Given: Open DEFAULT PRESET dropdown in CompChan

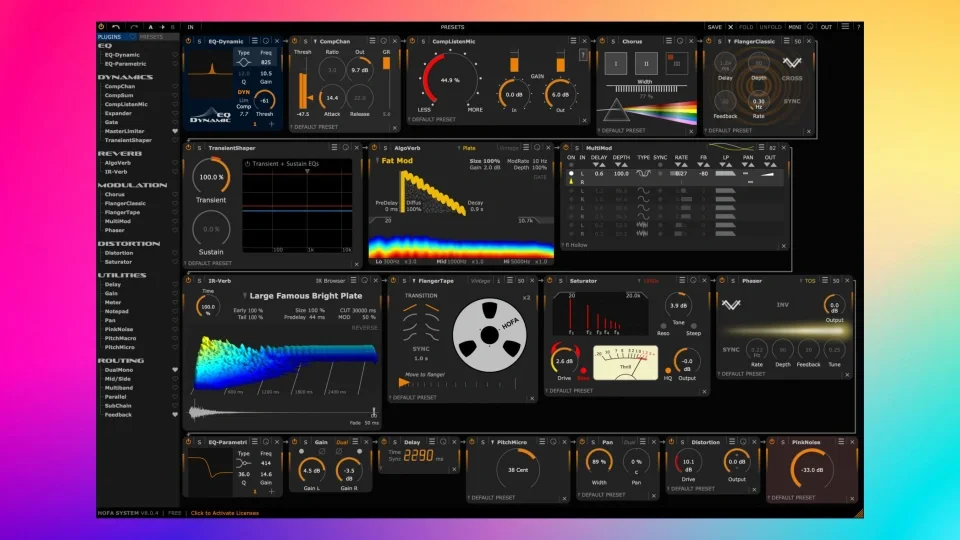Looking at the screenshot, I should 316,127.
